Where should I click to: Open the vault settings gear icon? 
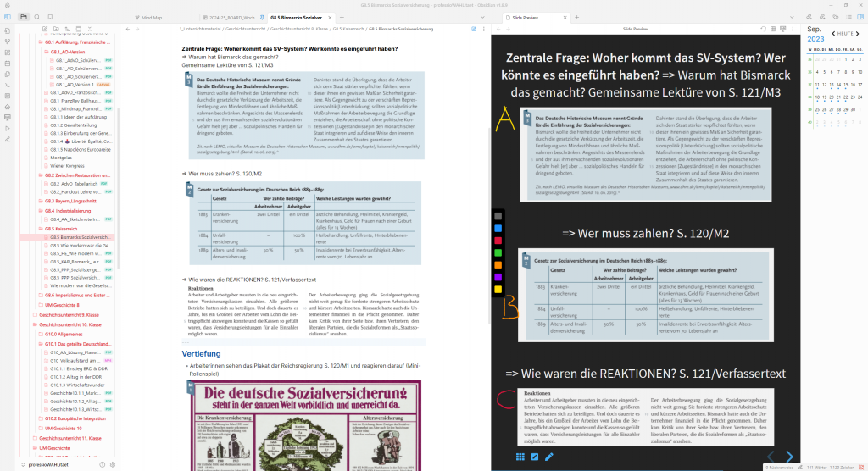(x=113, y=464)
